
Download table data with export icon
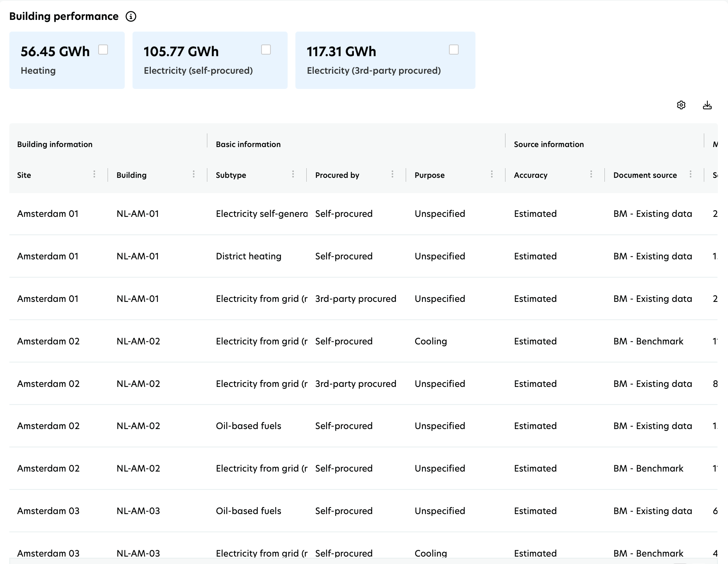coord(707,105)
